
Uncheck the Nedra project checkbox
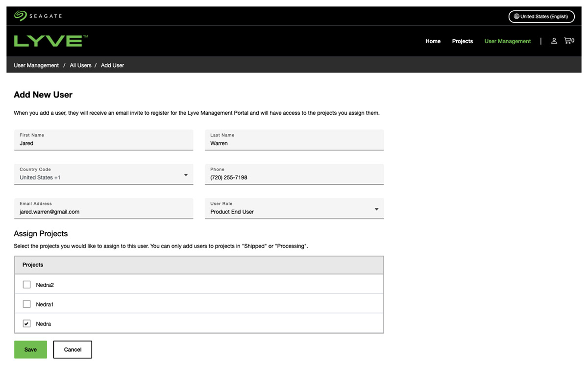tap(27, 323)
